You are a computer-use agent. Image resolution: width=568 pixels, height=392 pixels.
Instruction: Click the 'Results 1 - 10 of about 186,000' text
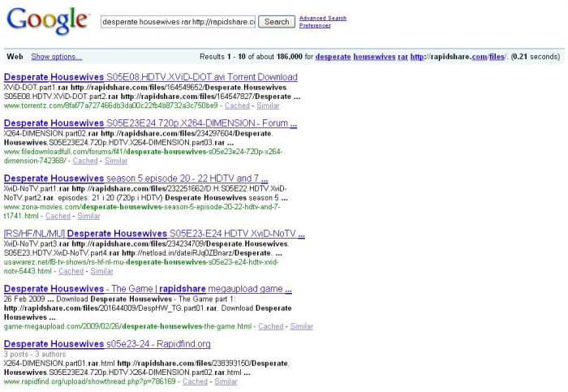[251, 57]
